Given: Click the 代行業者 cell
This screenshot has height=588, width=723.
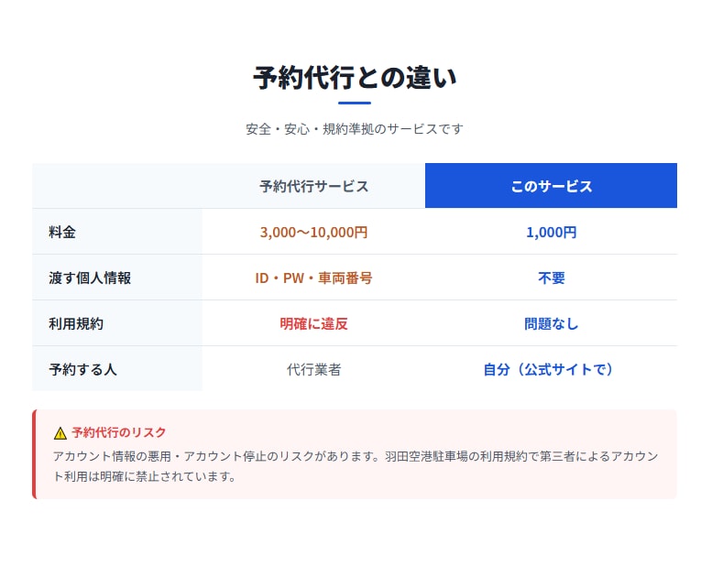Looking at the screenshot, I should click(313, 369).
